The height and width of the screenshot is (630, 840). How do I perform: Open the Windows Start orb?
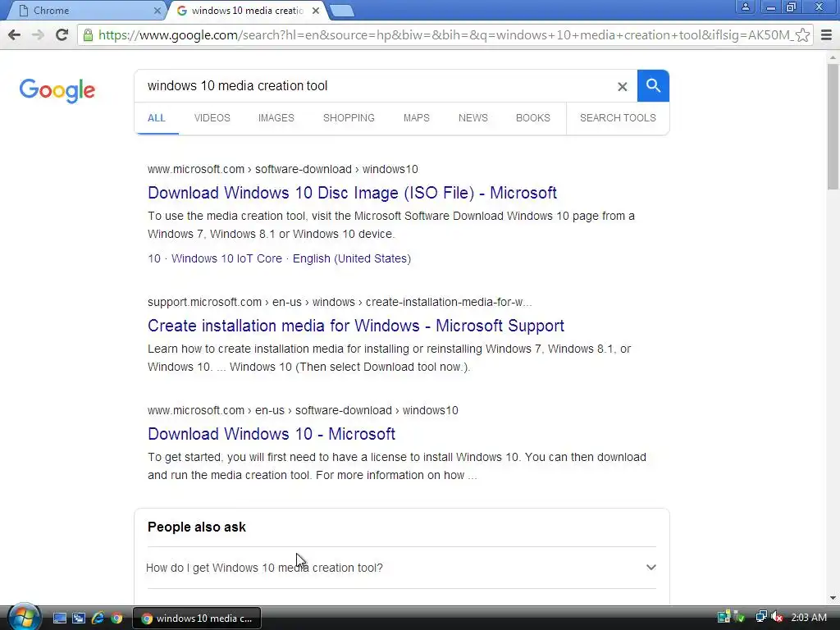24,617
